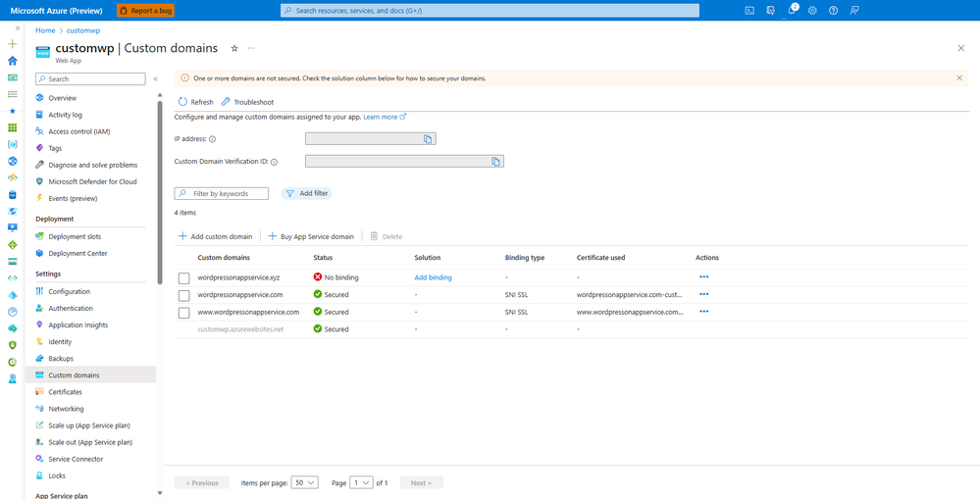Viewport: 980px width, 499px height.
Task: Open Dashboard icon in left rail
Action: point(13,77)
